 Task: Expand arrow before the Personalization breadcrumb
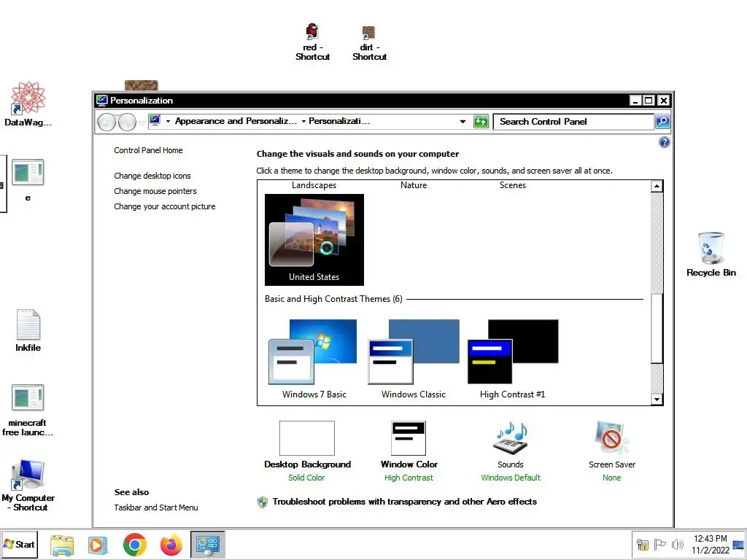coord(303,122)
